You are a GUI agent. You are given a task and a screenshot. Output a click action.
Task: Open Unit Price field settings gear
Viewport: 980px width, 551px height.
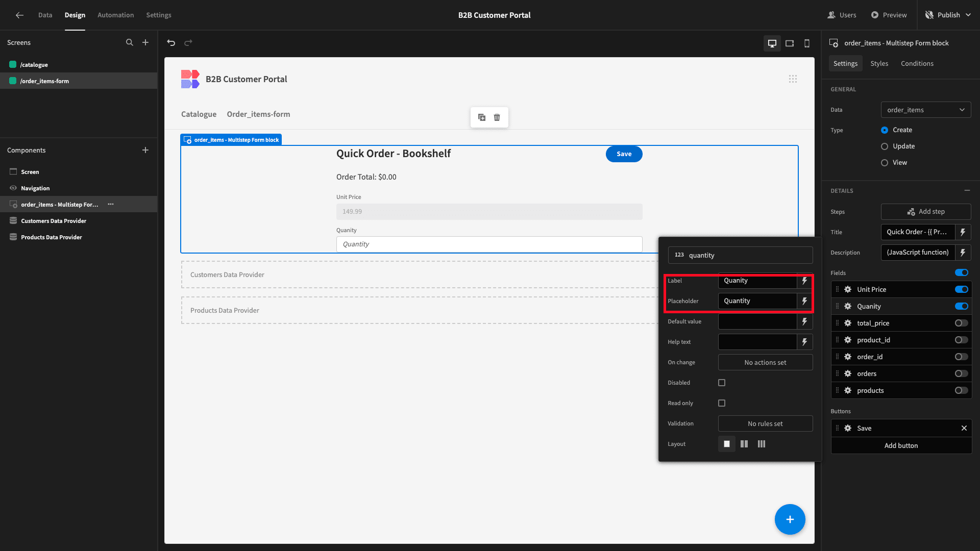[x=848, y=289]
